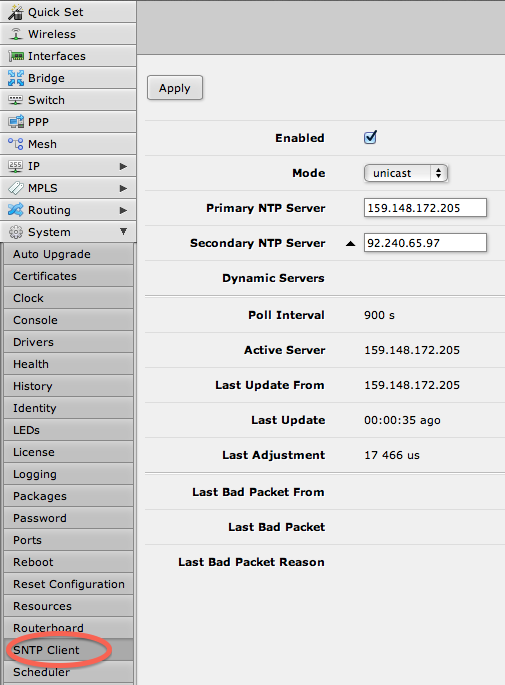This screenshot has height=685, width=505.
Task: Open the Packages item
Action: [x=68, y=496]
